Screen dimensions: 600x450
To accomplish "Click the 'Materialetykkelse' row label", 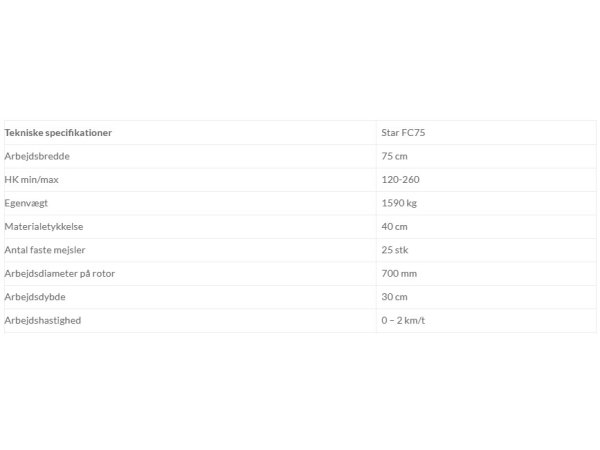I will coord(44,227).
